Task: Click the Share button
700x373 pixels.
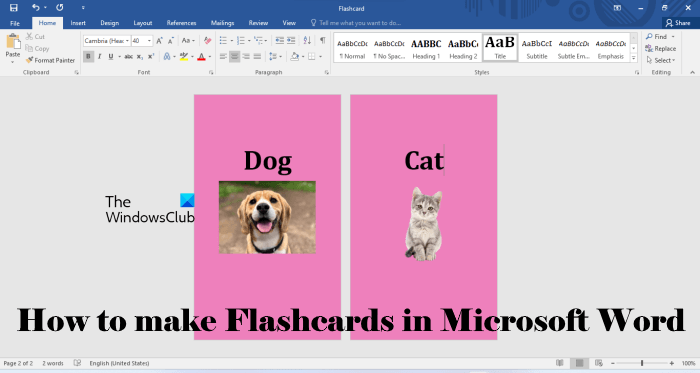Action: click(x=678, y=23)
